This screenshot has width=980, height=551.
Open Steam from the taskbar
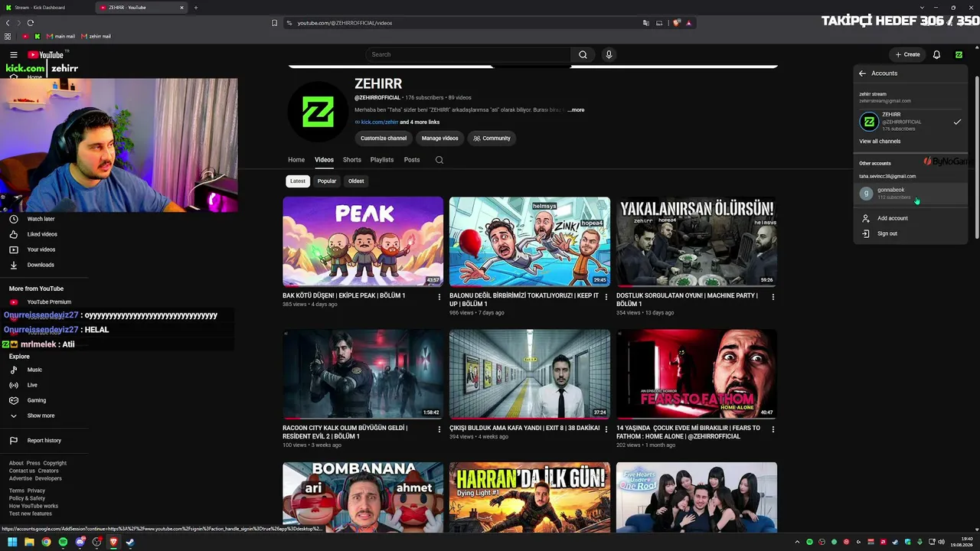coord(130,543)
